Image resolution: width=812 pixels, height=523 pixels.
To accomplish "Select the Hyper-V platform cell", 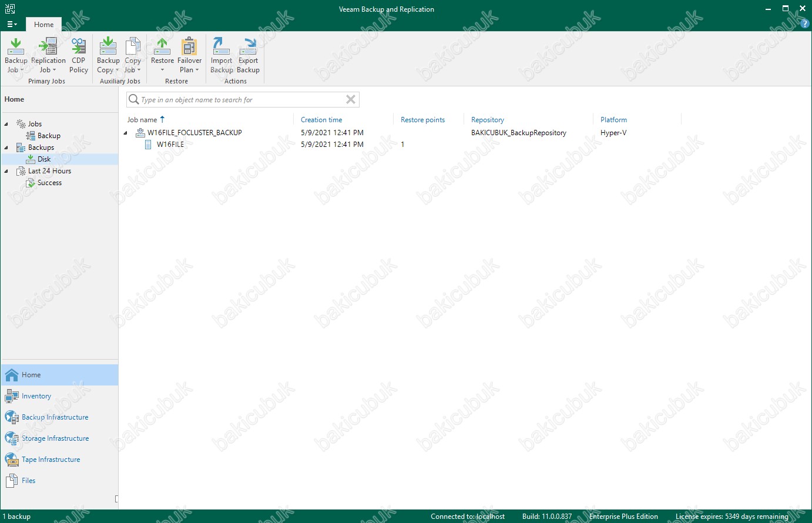I will pos(613,133).
